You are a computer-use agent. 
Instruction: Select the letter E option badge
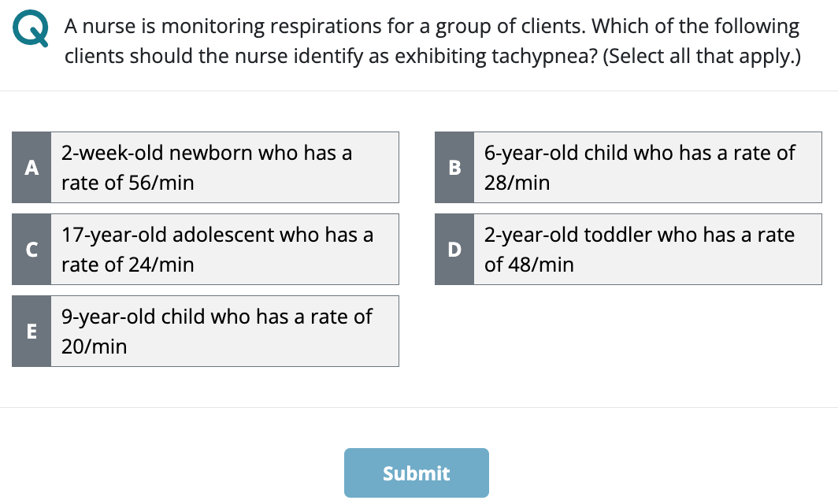point(32,331)
